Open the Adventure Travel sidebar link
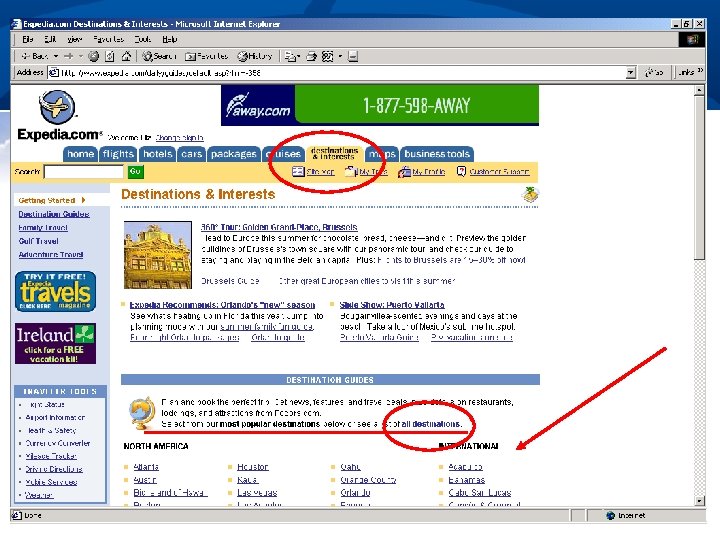 (x=51, y=254)
